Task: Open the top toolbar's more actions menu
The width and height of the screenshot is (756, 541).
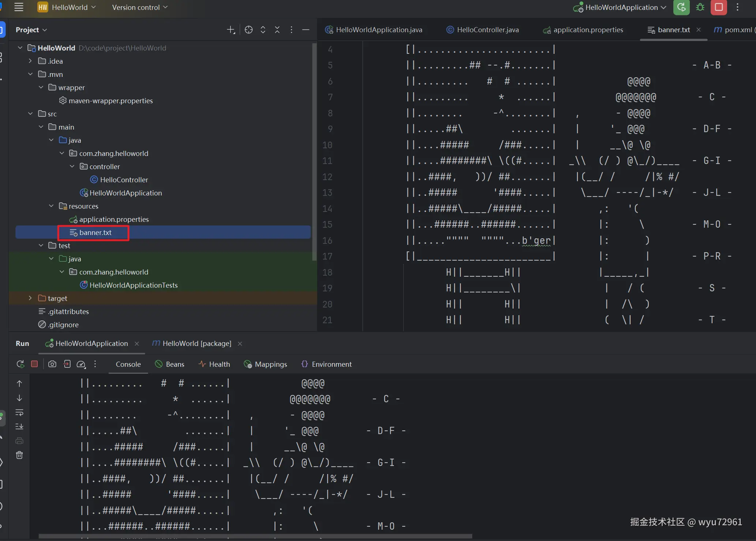Action: point(737,7)
